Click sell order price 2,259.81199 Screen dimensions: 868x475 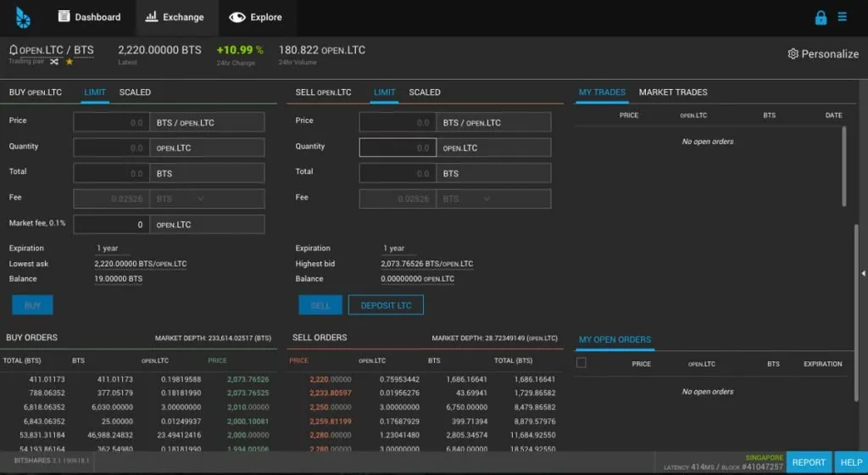point(331,422)
